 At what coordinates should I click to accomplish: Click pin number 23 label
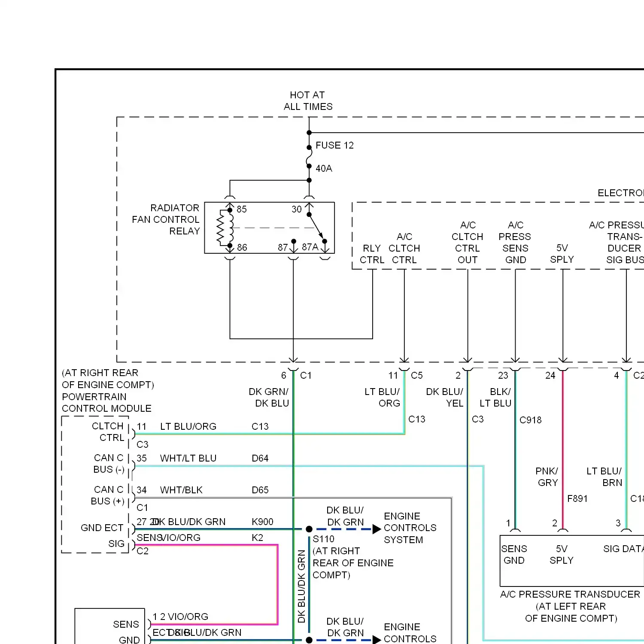click(503, 375)
